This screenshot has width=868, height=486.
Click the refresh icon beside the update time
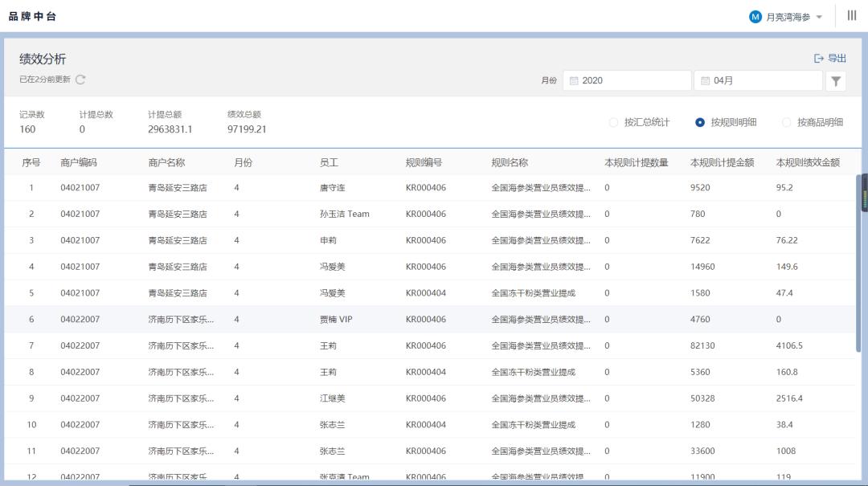tap(80, 80)
